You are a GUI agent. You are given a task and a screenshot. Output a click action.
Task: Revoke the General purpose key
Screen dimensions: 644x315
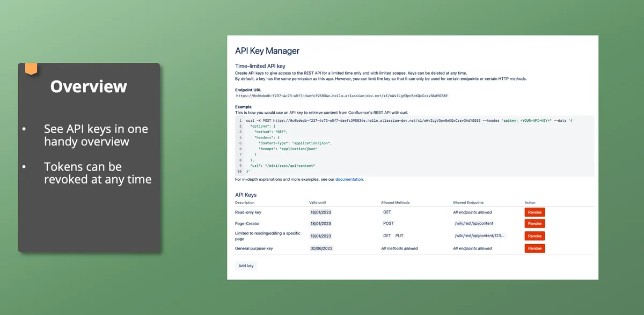coord(535,248)
